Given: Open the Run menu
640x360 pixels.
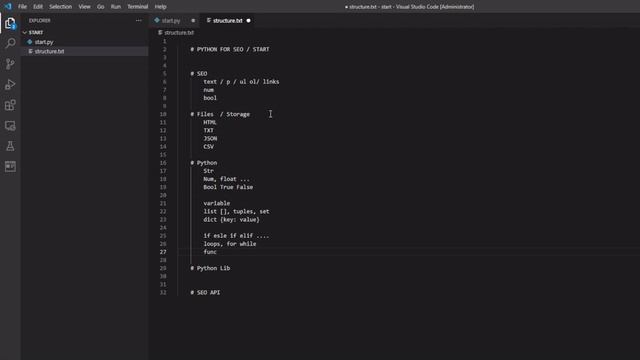Looking at the screenshot, I should click(x=116, y=7).
